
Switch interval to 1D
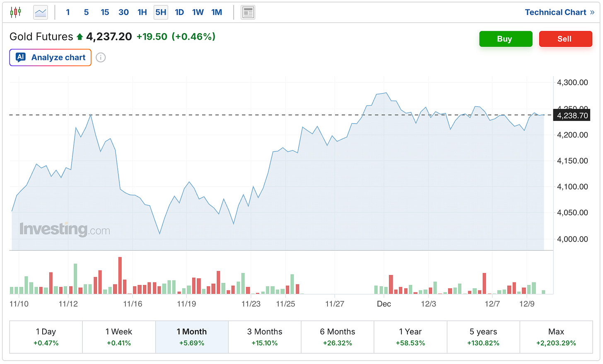pyautogui.click(x=179, y=12)
